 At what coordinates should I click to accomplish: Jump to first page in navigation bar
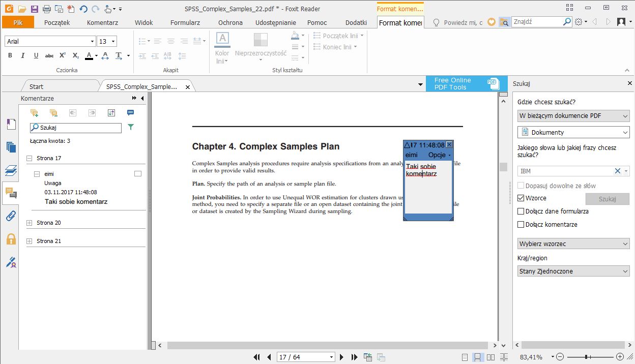[256, 357]
